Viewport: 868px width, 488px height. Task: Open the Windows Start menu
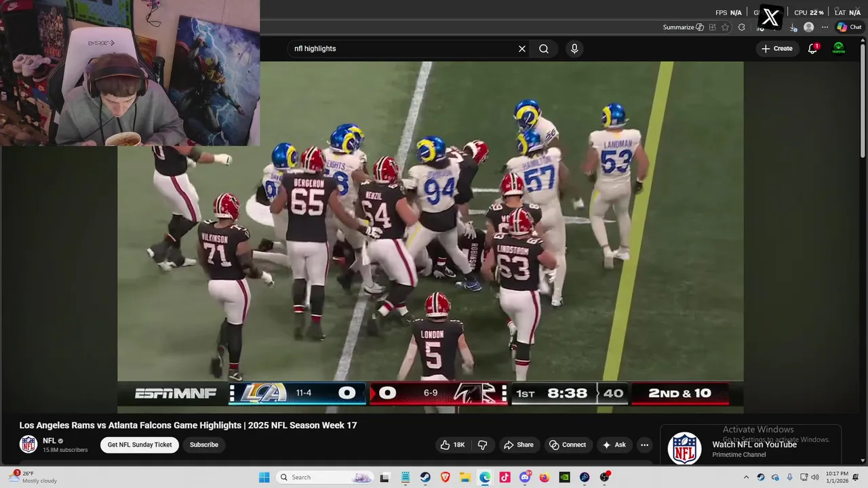click(x=264, y=477)
